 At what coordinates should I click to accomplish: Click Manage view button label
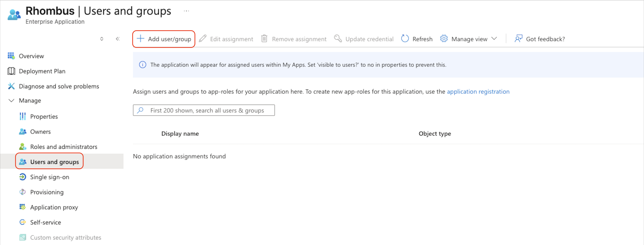(469, 39)
